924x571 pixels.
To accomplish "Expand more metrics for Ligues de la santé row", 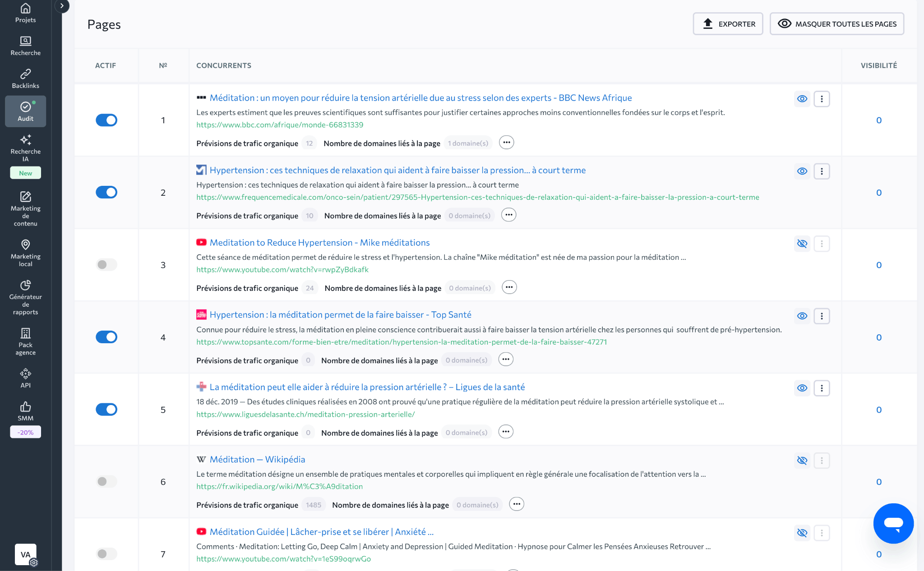I will [x=506, y=432].
